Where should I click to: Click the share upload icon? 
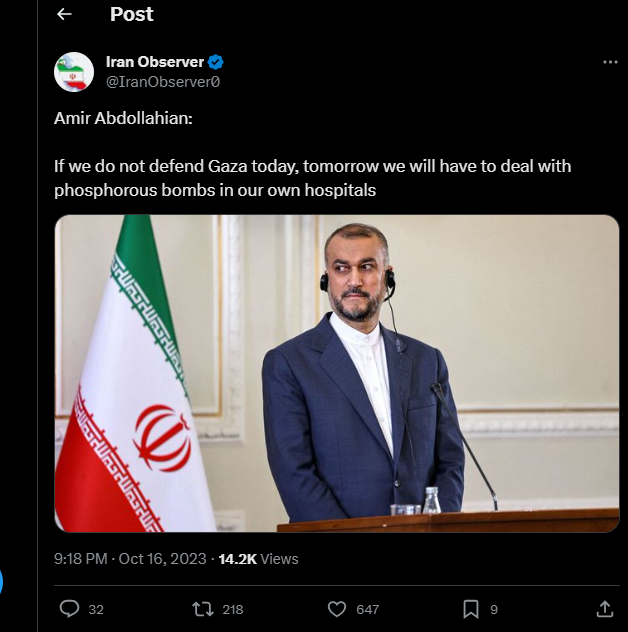click(x=604, y=608)
